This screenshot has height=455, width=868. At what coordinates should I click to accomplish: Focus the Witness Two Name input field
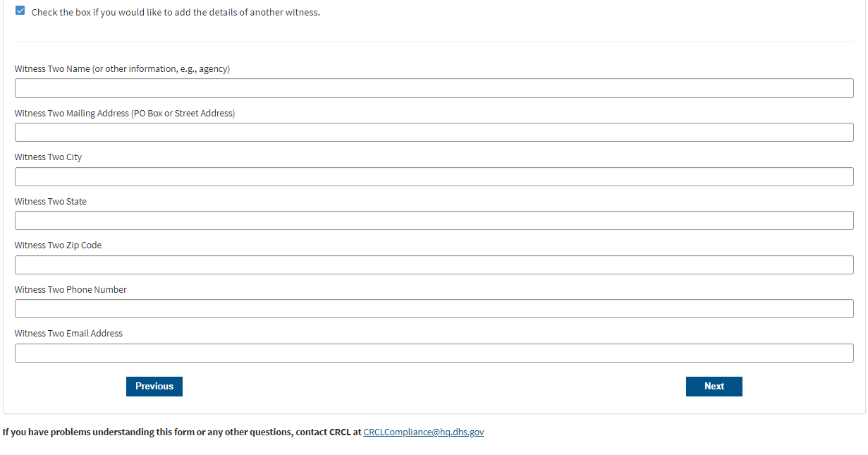434,88
